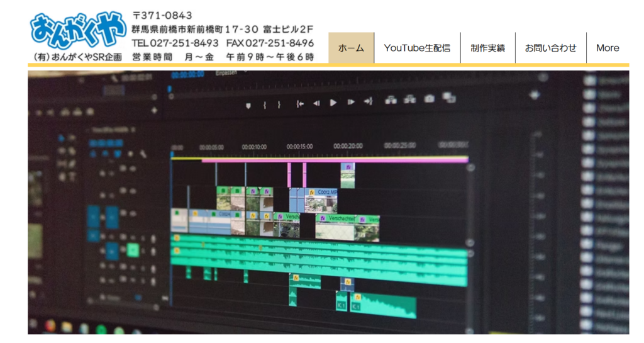Click the step forward one frame icon
This screenshot has width=644, height=343.
click(351, 103)
